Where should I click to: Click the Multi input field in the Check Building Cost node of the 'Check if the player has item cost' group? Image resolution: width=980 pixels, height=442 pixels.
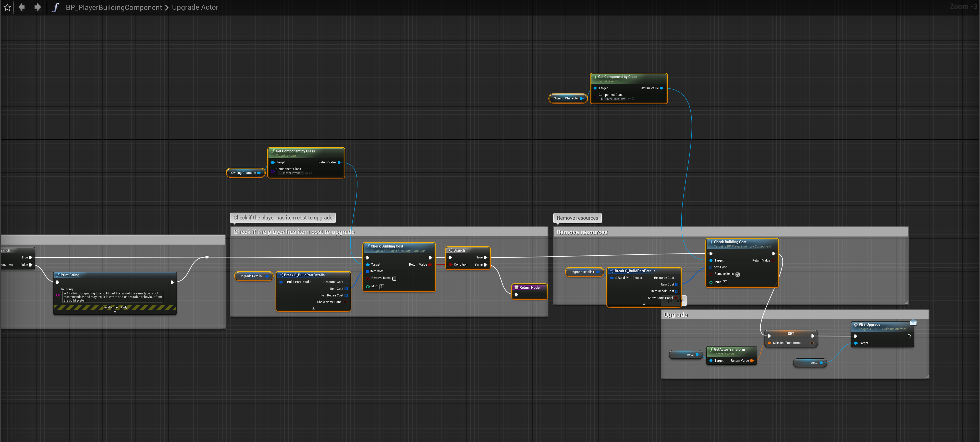click(382, 287)
